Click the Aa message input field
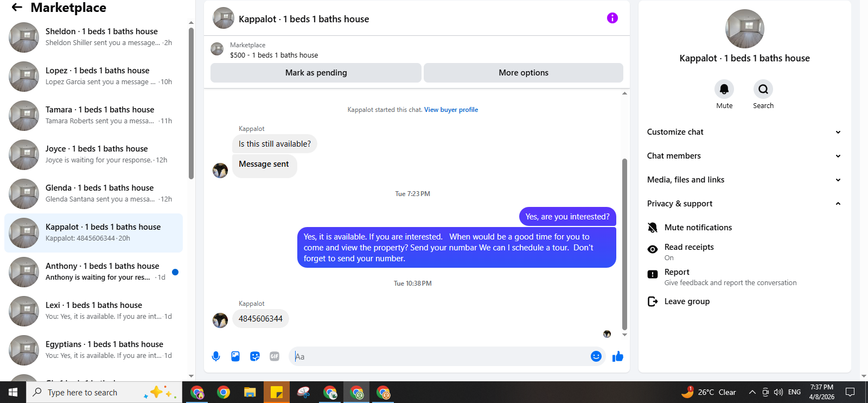The image size is (868, 403). 439,356
